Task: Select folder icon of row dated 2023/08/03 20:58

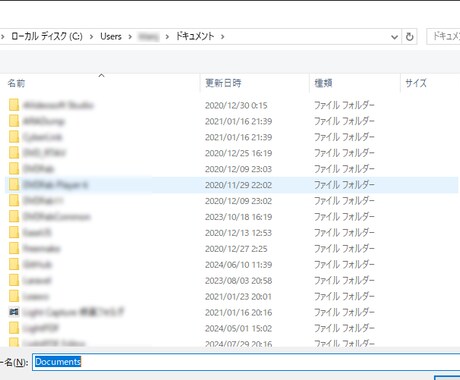Action: (x=14, y=280)
